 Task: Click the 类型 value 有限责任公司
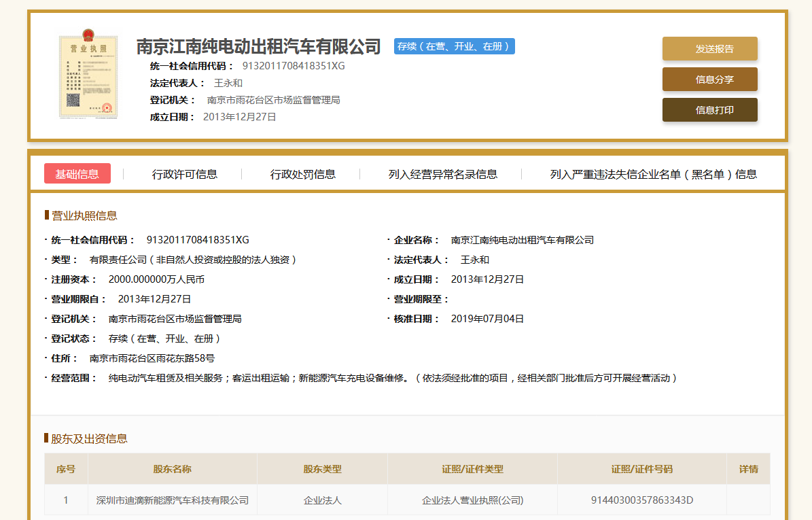pos(193,260)
